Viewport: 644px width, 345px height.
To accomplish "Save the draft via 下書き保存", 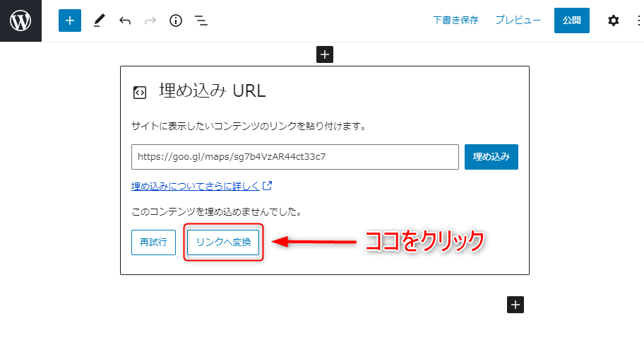I will 455,21.
